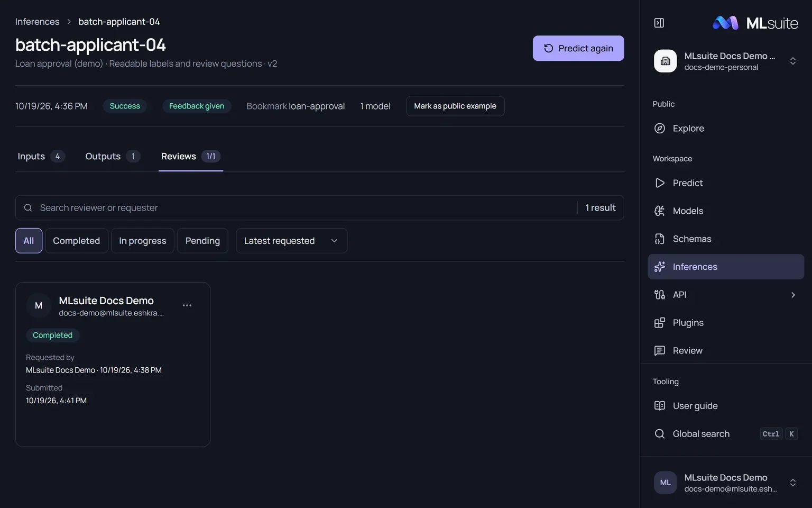Collapse the sidebar with the panel icon
Viewport: 812px width, 508px height.
(x=659, y=23)
